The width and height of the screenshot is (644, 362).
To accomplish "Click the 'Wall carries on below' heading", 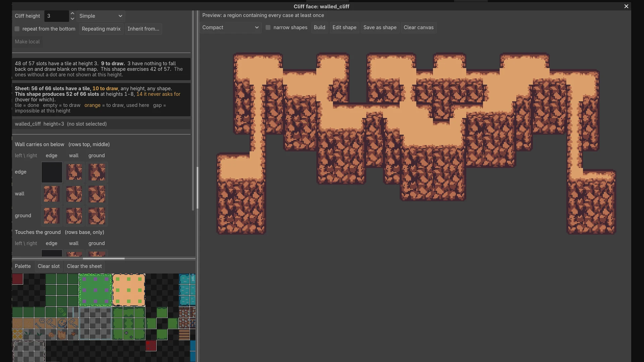I will click(40, 144).
